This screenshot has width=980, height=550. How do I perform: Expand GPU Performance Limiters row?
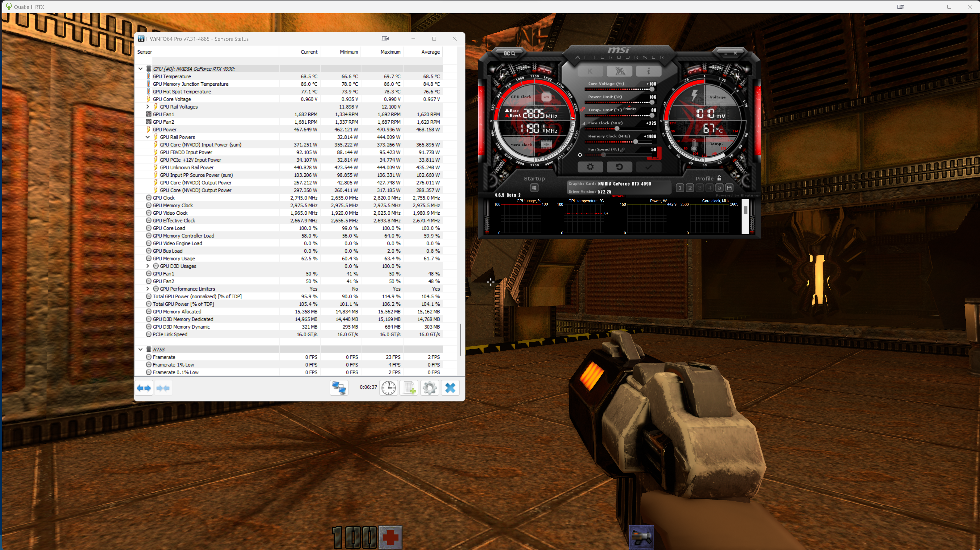[148, 289]
